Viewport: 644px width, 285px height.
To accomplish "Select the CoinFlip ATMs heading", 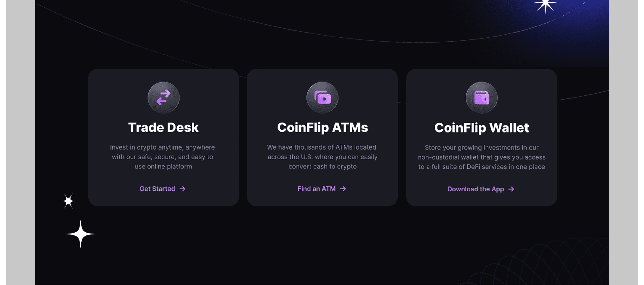I will coord(322,128).
